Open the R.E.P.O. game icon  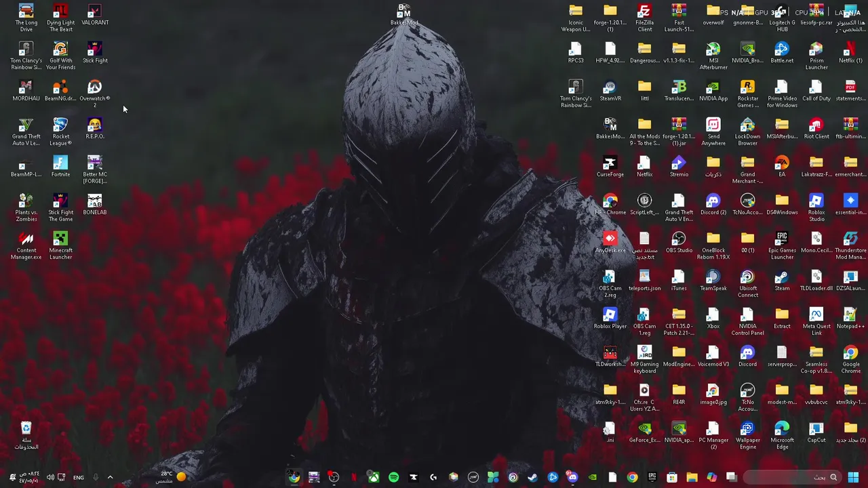point(95,129)
